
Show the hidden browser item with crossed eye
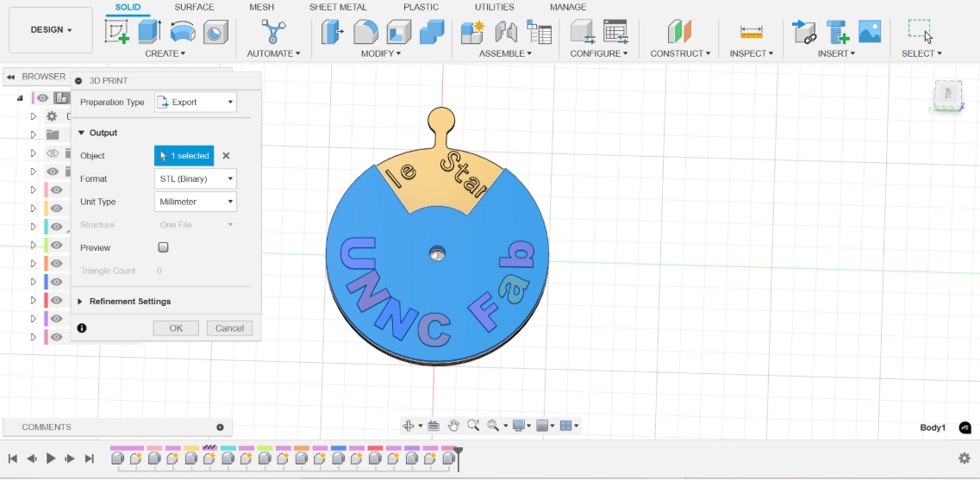[x=53, y=153]
